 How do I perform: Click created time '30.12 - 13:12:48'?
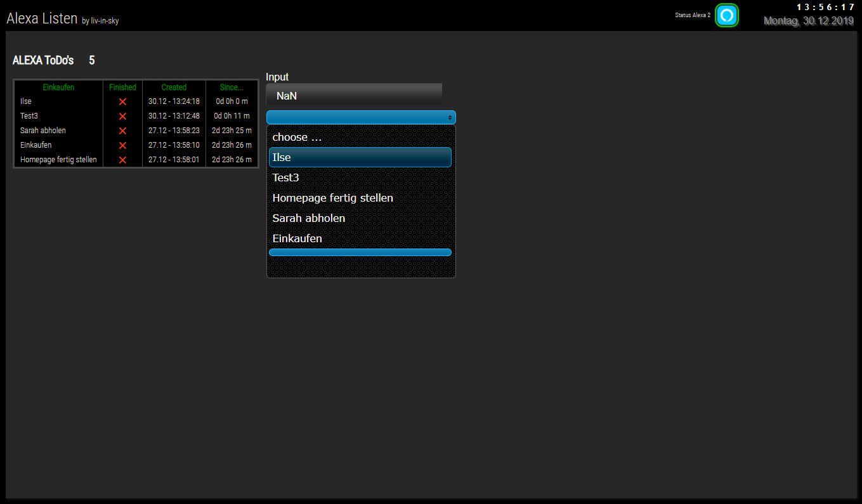pos(174,116)
